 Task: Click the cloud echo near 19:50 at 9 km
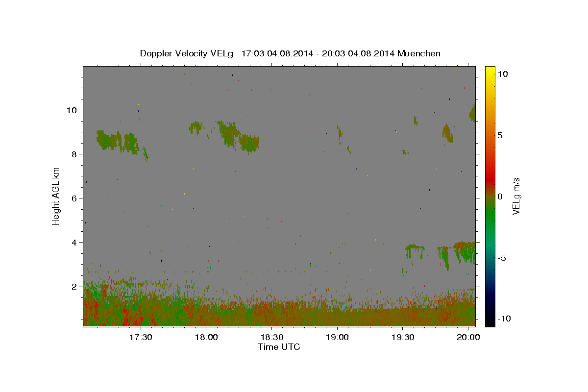(x=447, y=133)
